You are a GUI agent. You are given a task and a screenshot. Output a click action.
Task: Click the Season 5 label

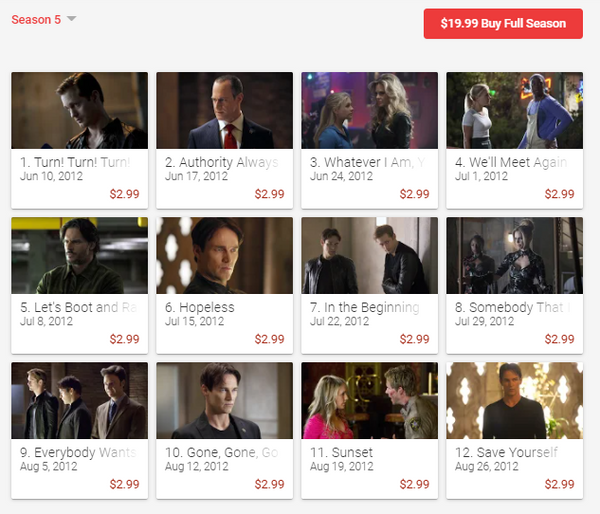[x=36, y=20]
